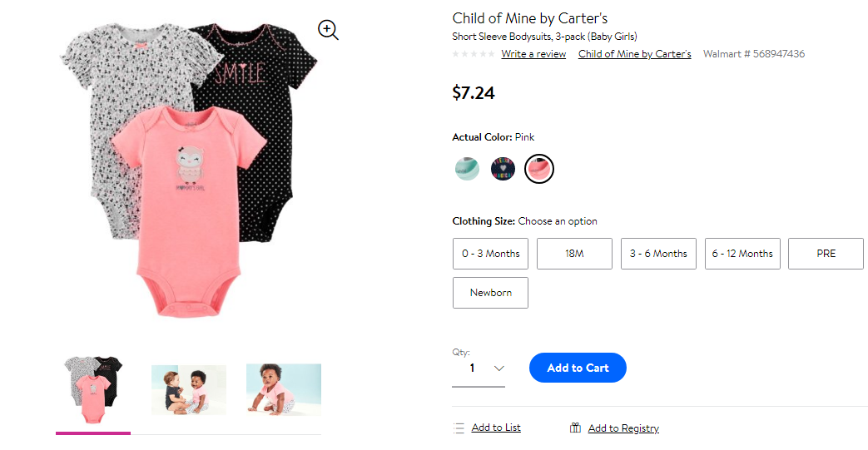Image resolution: width=868 pixels, height=450 pixels.
Task: Click the gift registry icon
Action: point(575,428)
